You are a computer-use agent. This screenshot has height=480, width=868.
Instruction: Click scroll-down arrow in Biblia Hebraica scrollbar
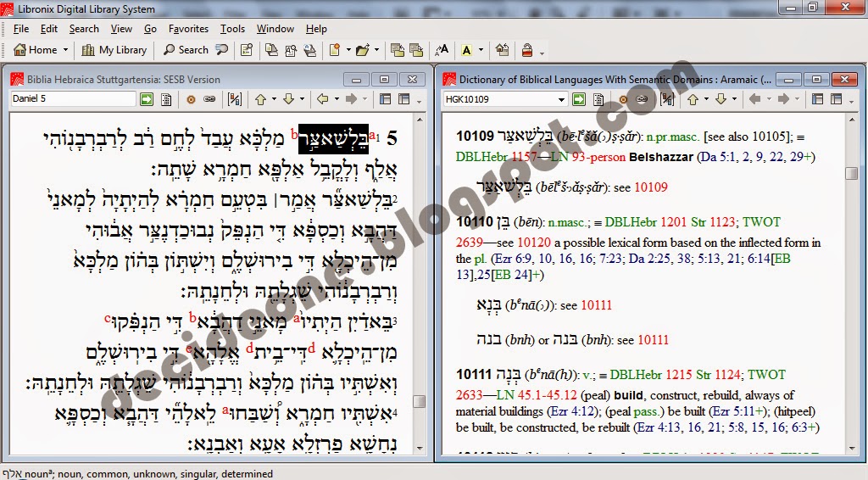pyautogui.click(x=419, y=449)
